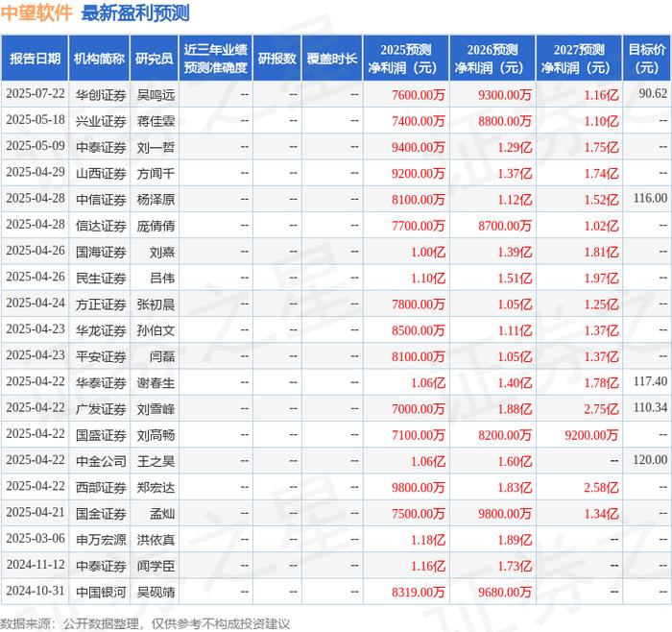Viewport: 672px width, 632px height.
Task: Click analyst name 闻学臣
Action: [x=156, y=566]
